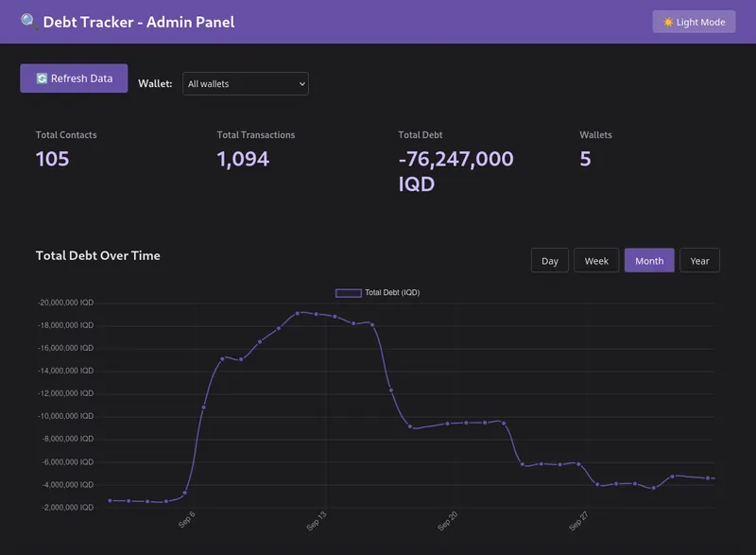Click the Refresh Data button
This screenshot has width=756, height=555.
(74, 78)
